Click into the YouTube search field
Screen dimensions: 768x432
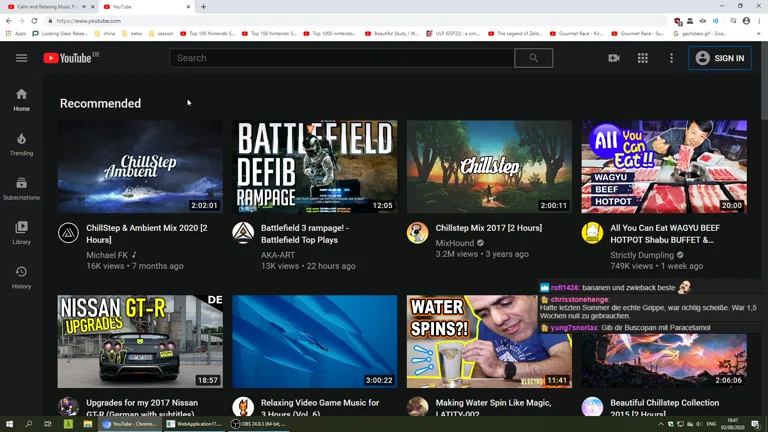[340, 58]
